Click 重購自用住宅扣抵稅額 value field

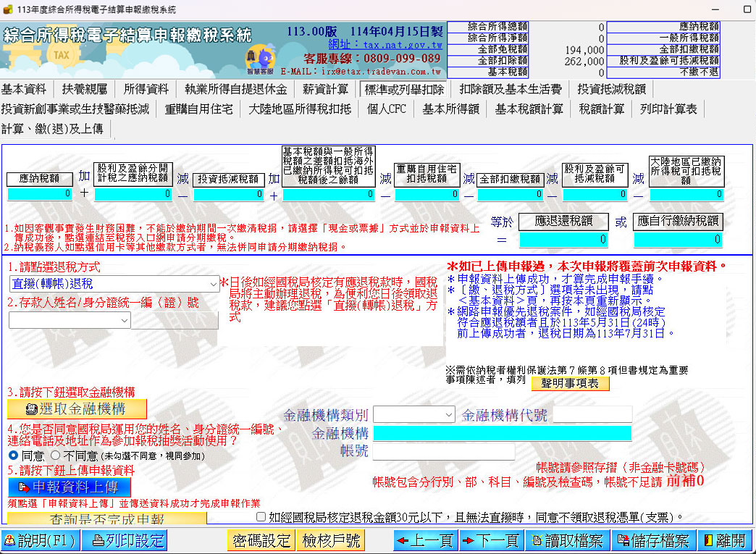pyautogui.click(x=427, y=194)
